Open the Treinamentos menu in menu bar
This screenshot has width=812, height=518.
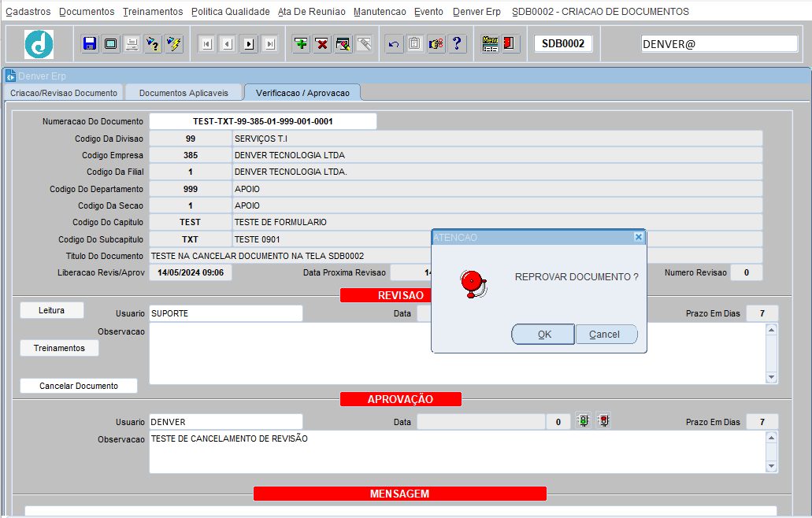tap(153, 11)
